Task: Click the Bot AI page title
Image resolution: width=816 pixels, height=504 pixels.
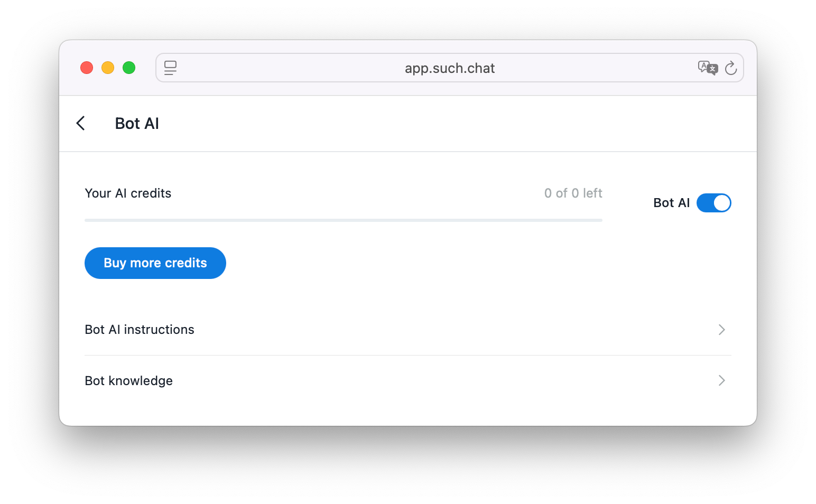Action: (x=137, y=124)
